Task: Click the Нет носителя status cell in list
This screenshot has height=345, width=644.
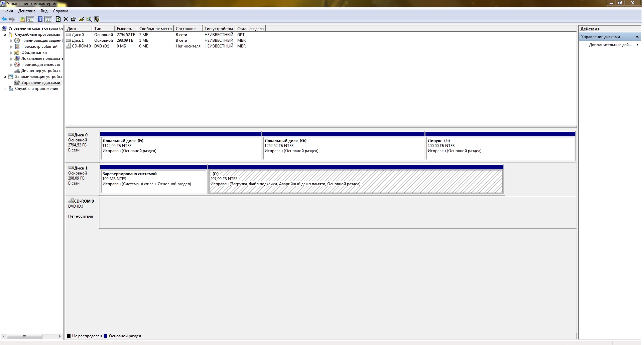Action: 188,46
